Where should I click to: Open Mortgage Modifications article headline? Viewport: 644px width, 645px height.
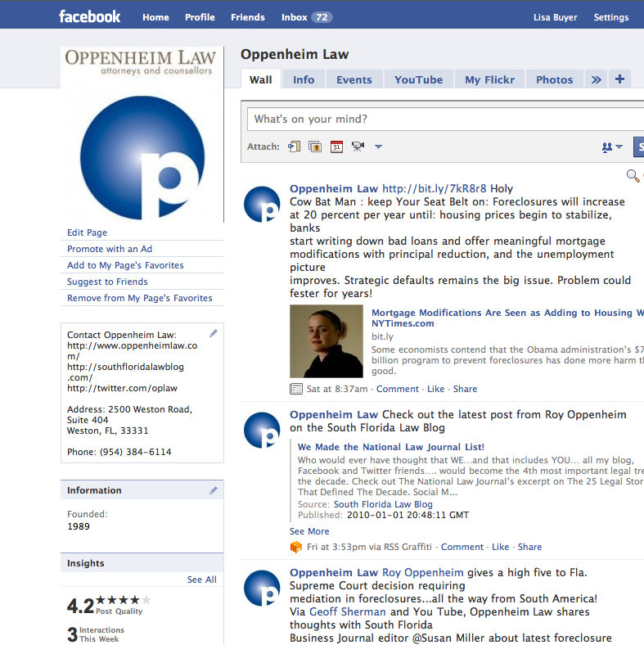click(x=508, y=318)
